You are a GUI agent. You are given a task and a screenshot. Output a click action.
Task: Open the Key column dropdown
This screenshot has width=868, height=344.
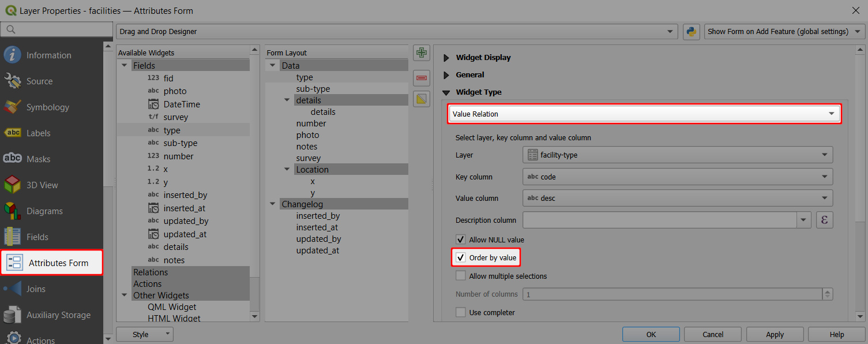pyautogui.click(x=678, y=177)
